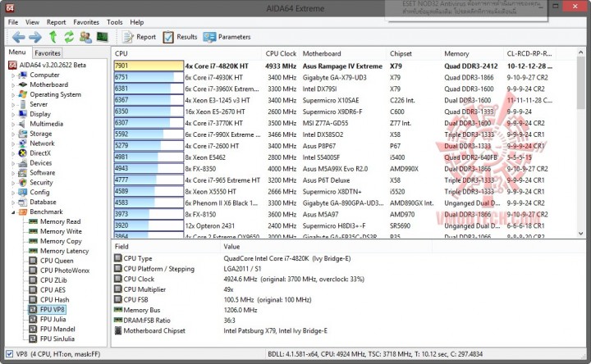Open the CPU AES benchmark
Viewport: 591px width, 364px height.
click(47, 290)
